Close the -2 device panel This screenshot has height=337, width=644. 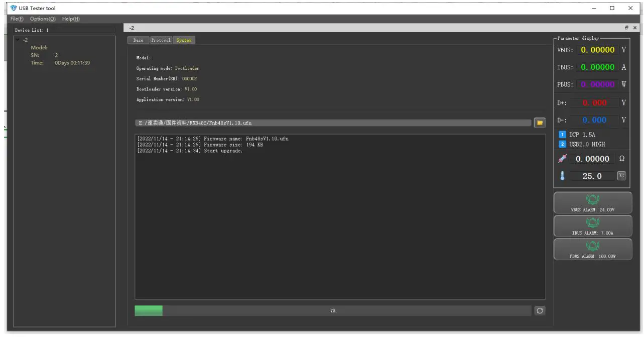635,28
